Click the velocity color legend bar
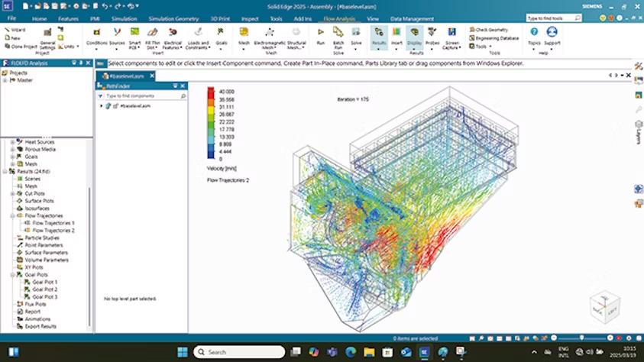644x362 pixels. pos(211,124)
